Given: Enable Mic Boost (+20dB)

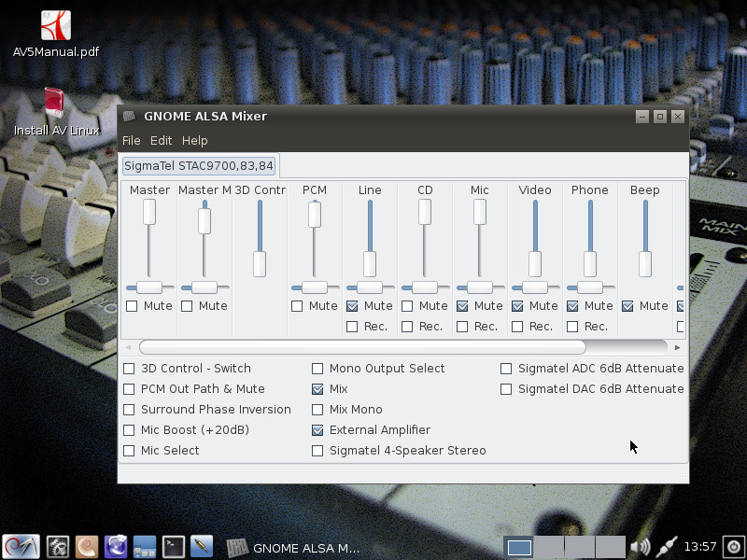Looking at the screenshot, I should point(130,430).
